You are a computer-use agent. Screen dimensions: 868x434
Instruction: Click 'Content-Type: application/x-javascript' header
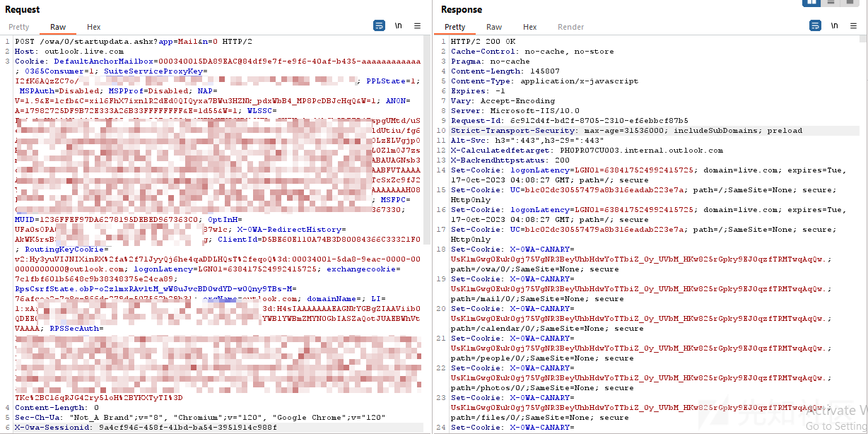point(545,81)
